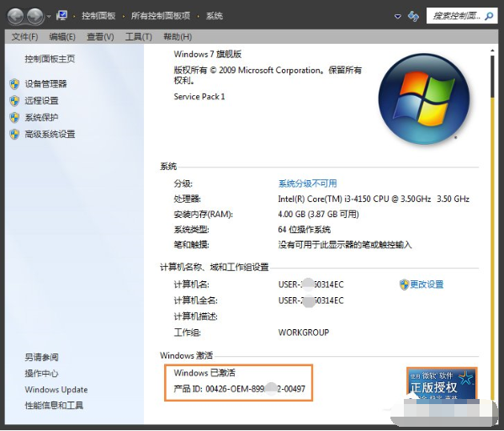Viewport: 504px width, 431px height.
Task: Select the WORKGROUP value
Action: tap(304, 333)
